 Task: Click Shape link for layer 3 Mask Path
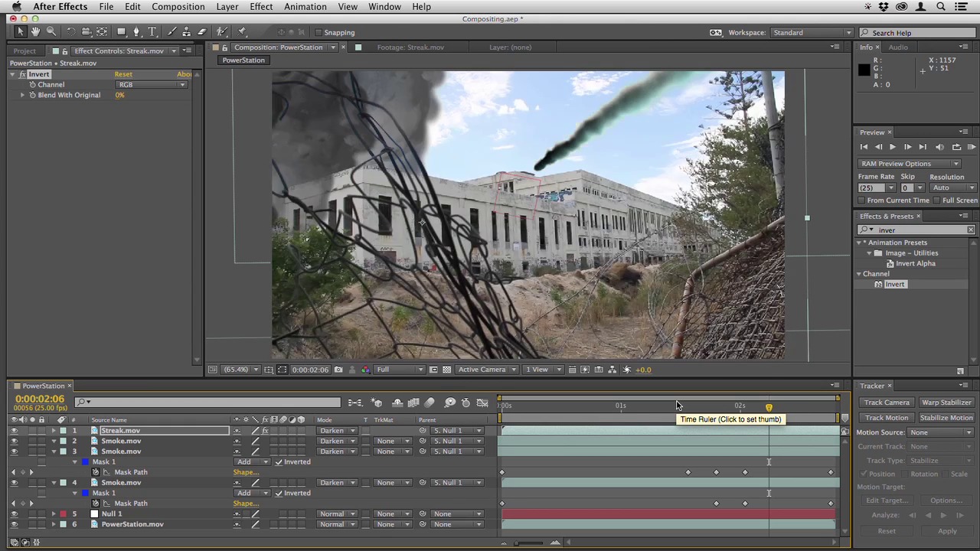(x=246, y=473)
